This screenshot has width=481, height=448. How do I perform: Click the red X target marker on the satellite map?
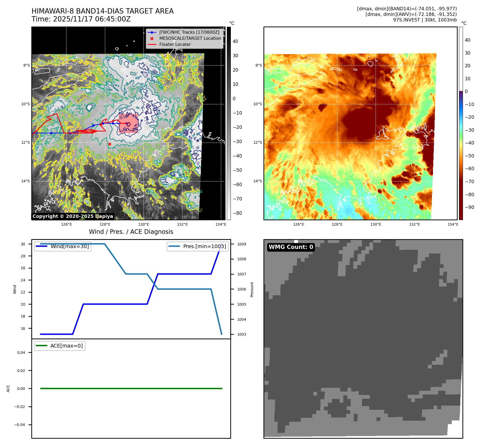pyautogui.click(x=110, y=144)
